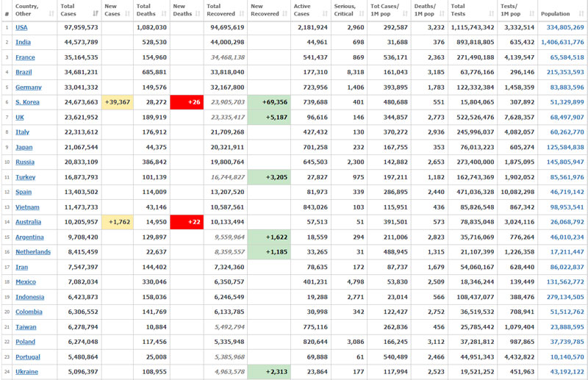Sort by New Deaths sort icon
This screenshot has width=588, height=380.
(198, 14)
